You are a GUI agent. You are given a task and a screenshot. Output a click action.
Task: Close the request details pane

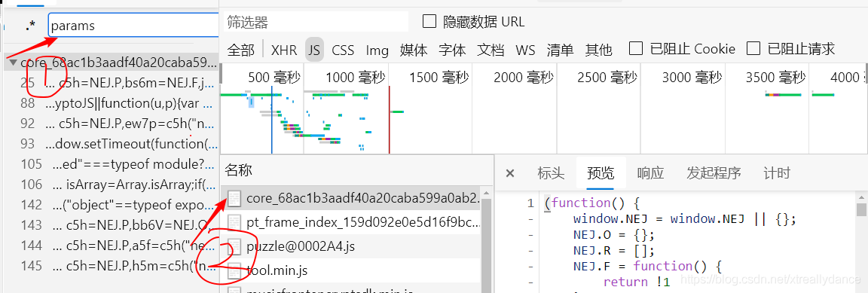point(510,173)
